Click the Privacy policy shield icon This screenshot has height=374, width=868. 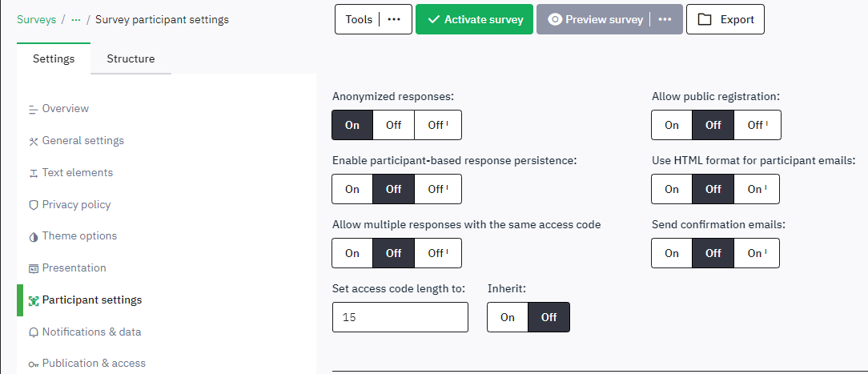click(x=34, y=205)
